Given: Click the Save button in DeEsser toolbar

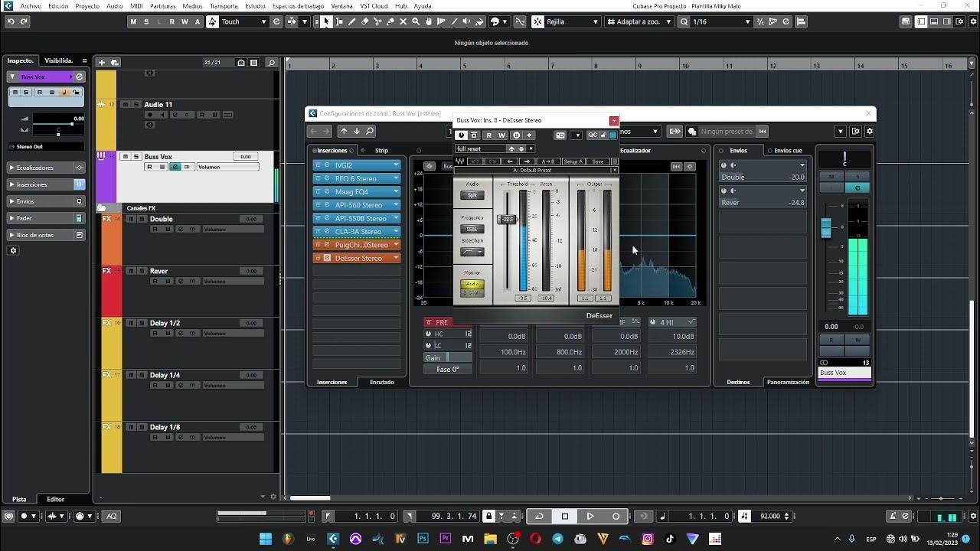Looking at the screenshot, I should pyautogui.click(x=598, y=161).
